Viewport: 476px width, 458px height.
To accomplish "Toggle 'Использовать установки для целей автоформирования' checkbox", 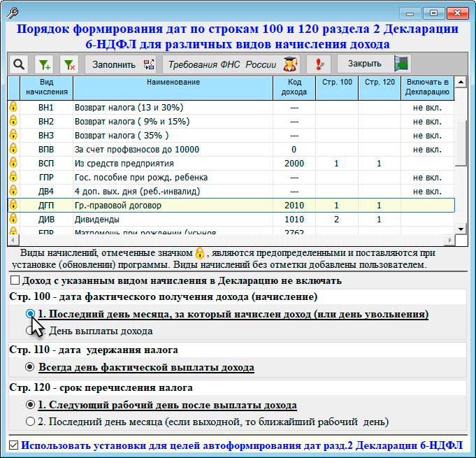I will click(x=14, y=445).
